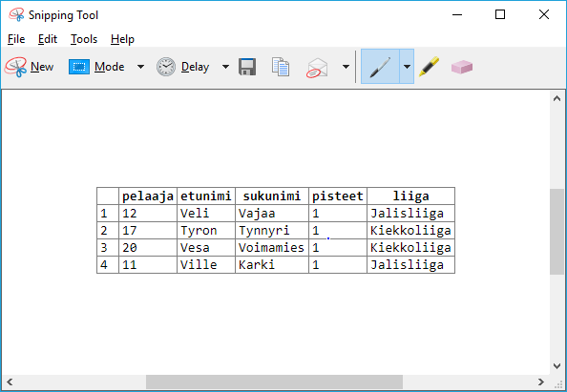The image size is (567, 392).
Task: Click the pelaaja column header
Action: pos(148,196)
